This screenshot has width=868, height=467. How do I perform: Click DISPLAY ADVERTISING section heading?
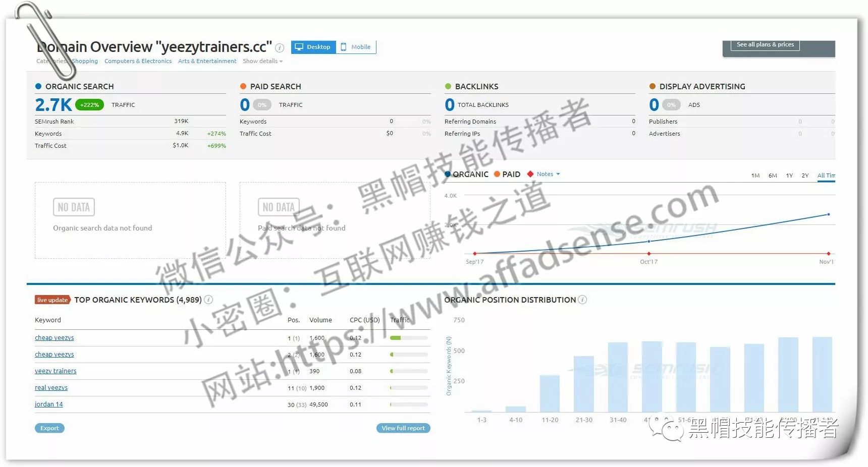click(702, 86)
